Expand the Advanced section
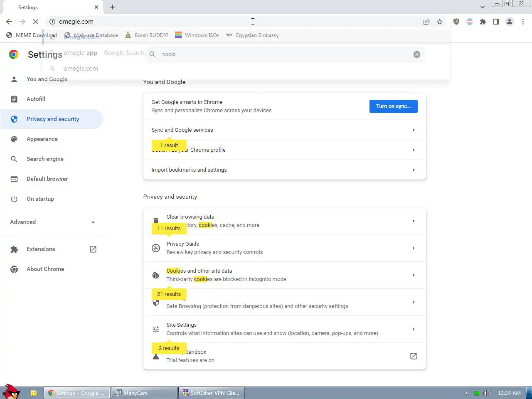Viewport: 532px width, 399px height. pos(52,222)
